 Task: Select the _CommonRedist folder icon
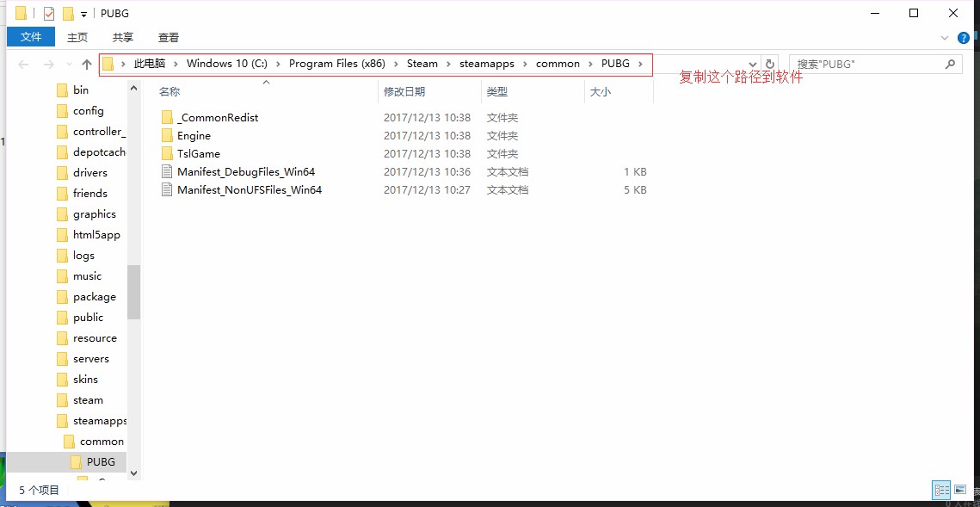167,118
